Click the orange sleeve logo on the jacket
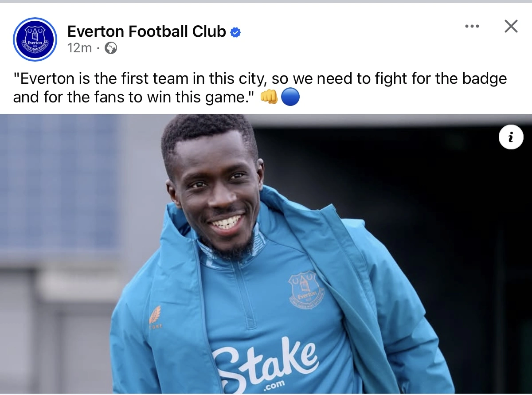 click(155, 315)
